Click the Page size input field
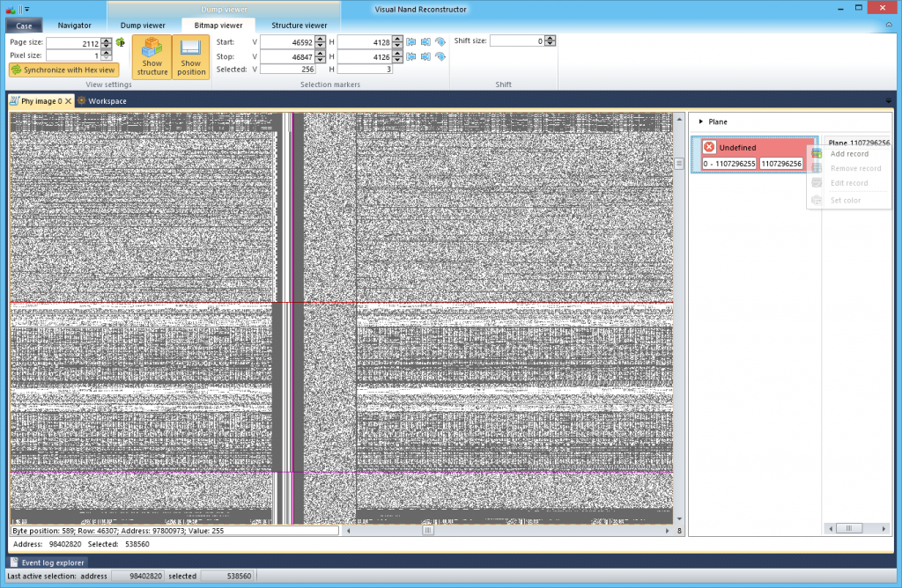The width and height of the screenshot is (902, 588). click(74, 43)
